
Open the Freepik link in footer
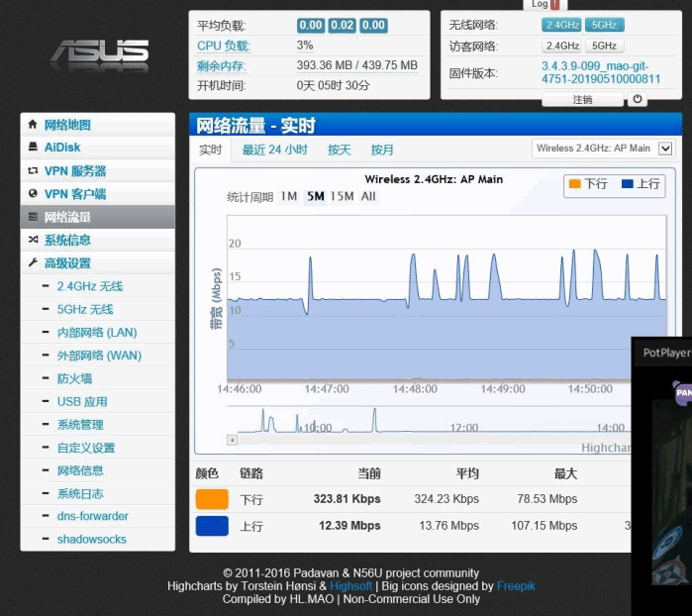(516, 586)
